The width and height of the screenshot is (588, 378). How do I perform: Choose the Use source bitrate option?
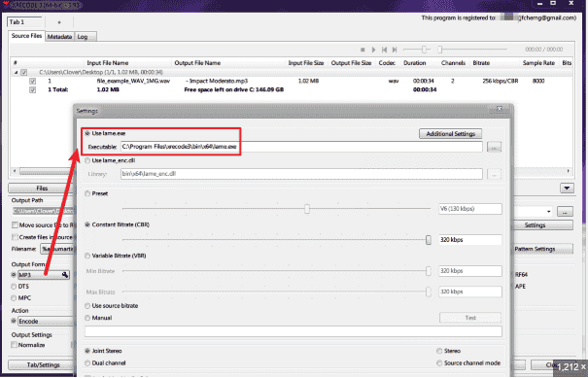[x=87, y=306]
